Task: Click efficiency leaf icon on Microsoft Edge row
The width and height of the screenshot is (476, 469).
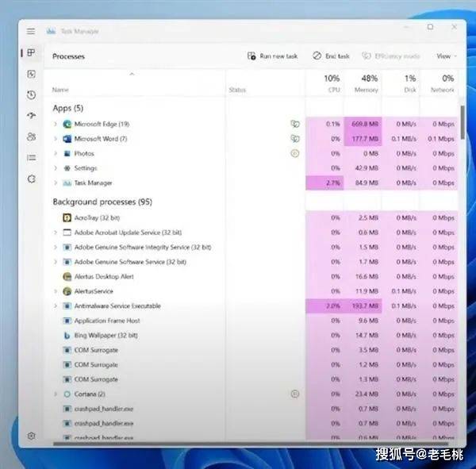Action: (295, 124)
